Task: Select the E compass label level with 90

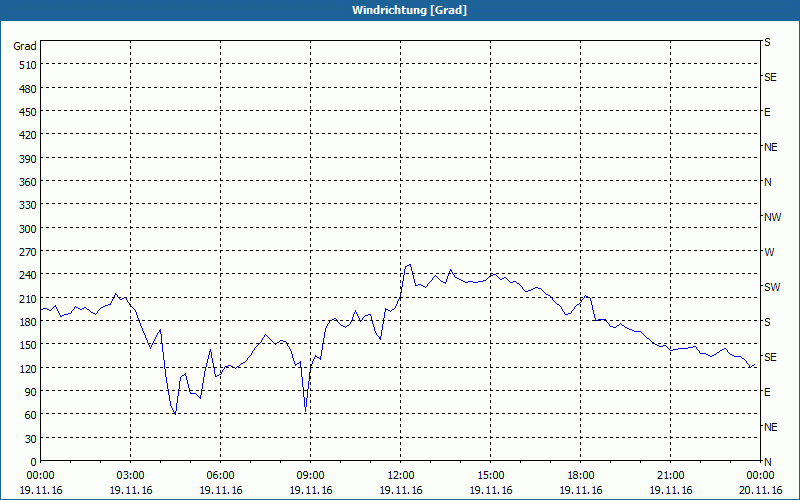Action: [x=767, y=392]
